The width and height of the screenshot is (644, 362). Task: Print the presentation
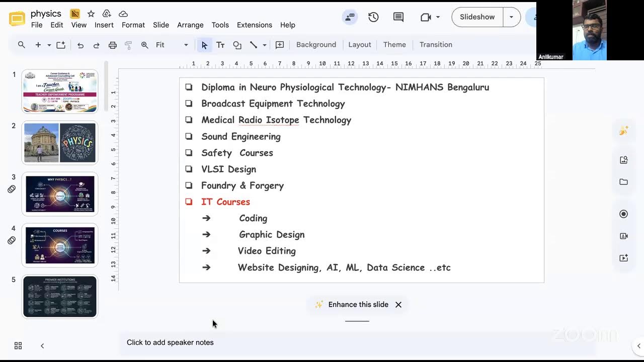click(x=113, y=45)
